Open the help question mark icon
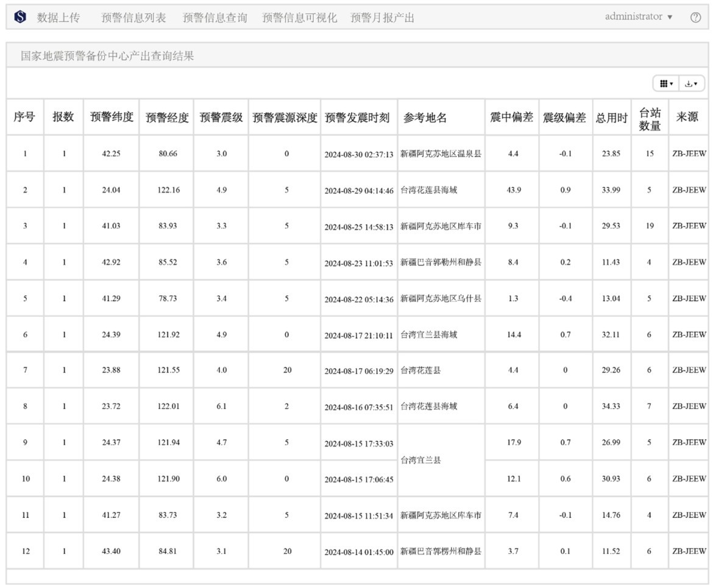 coord(695,18)
